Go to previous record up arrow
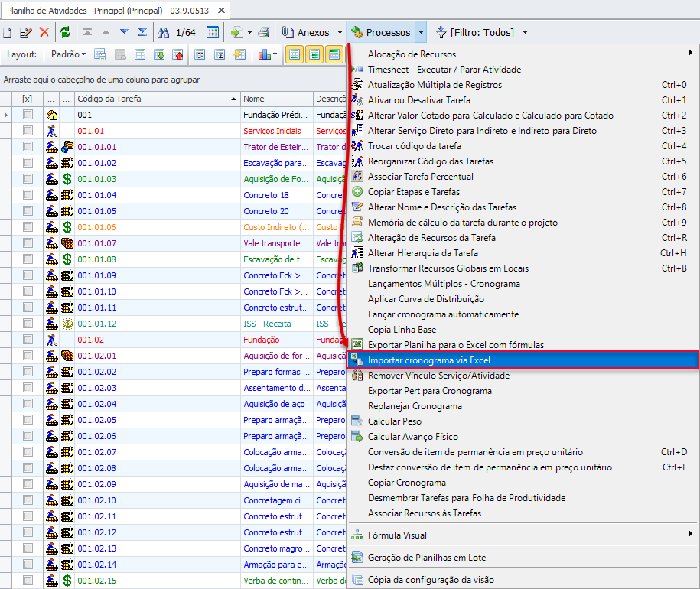This screenshot has height=589, width=700. click(106, 32)
